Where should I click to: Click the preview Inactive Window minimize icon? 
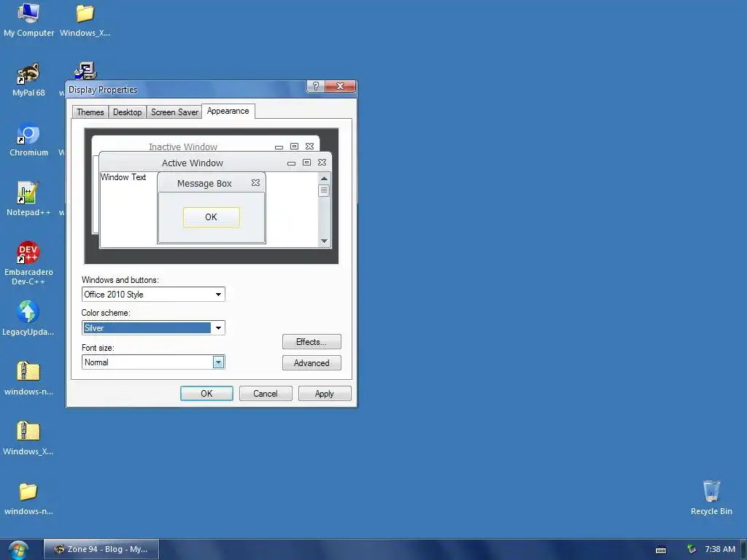(x=279, y=147)
